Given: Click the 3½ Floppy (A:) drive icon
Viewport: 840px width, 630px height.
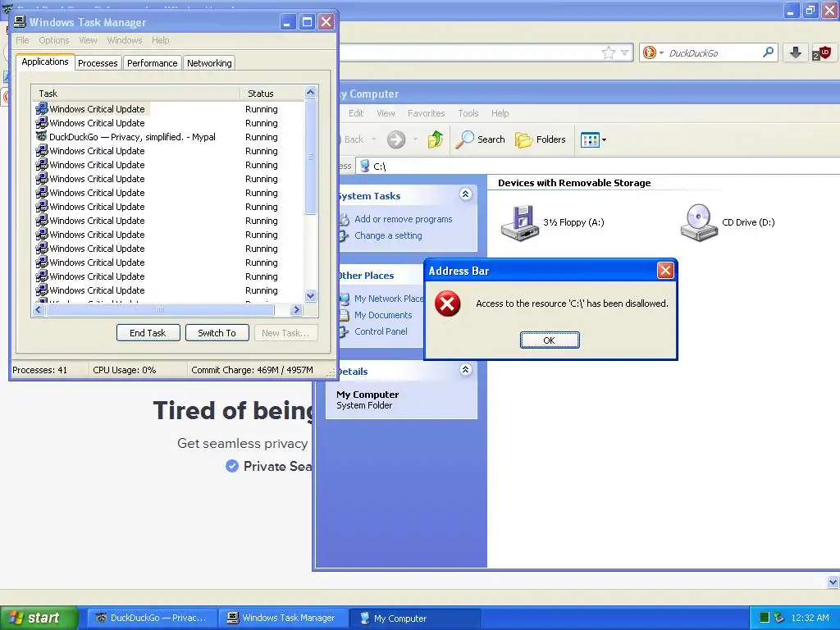Looking at the screenshot, I should click(518, 223).
